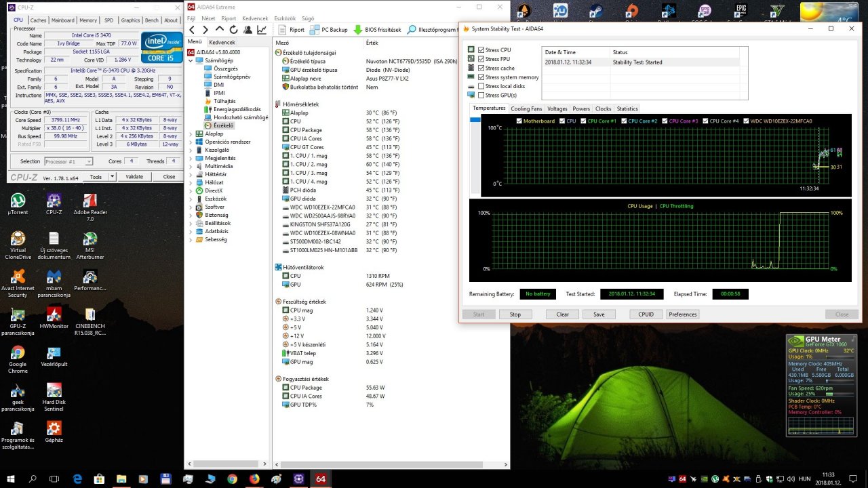
Task: Select the Adobe Reader 7.0 desktop icon
Action: click(90, 207)
